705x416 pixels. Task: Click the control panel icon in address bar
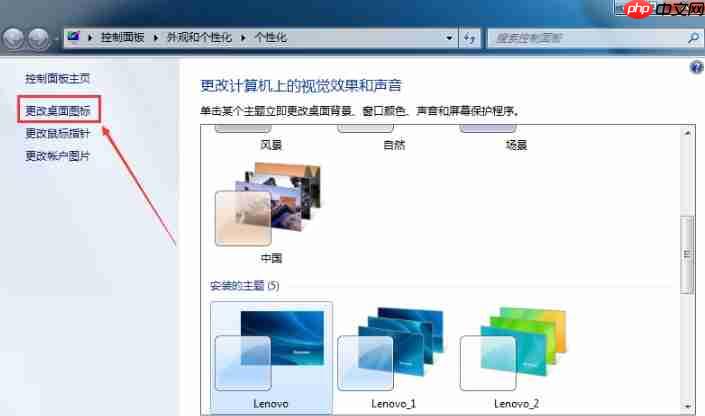pos(73,36)
